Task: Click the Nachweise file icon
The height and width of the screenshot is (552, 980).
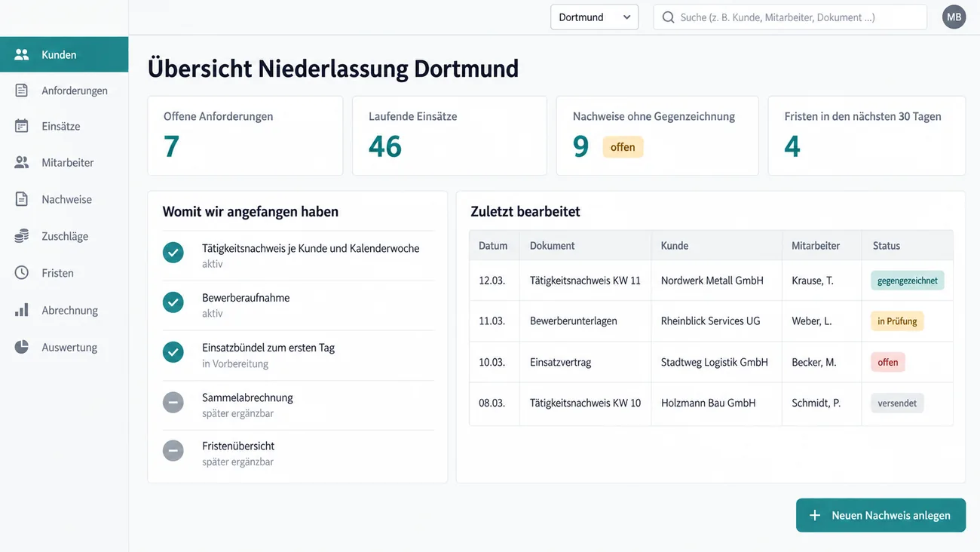Action: 22,199
